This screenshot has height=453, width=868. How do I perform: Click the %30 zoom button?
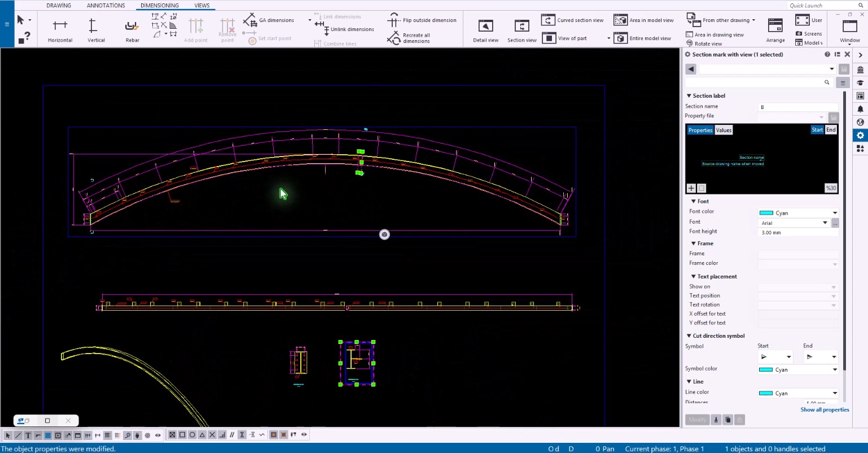point(831,188)
